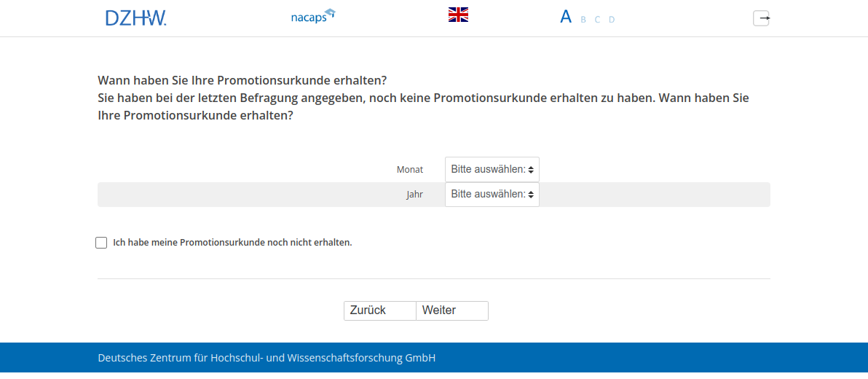
Task: Switch language using the UK flag
Action: coord(458,15)
